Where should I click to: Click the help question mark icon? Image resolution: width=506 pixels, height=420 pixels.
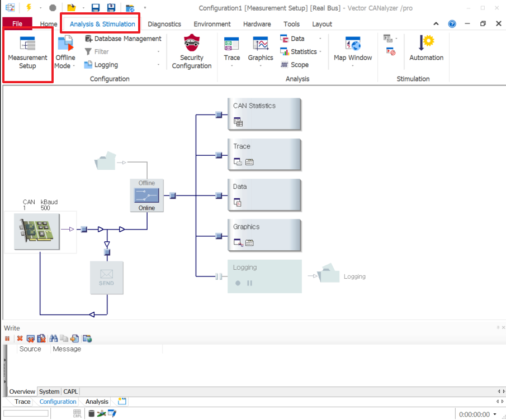point(452,24)
